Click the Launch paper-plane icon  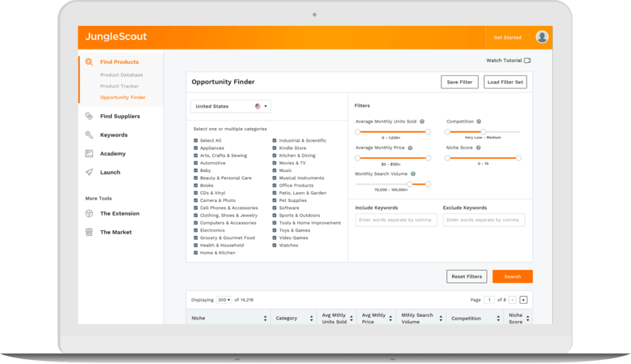click(89, 172)
